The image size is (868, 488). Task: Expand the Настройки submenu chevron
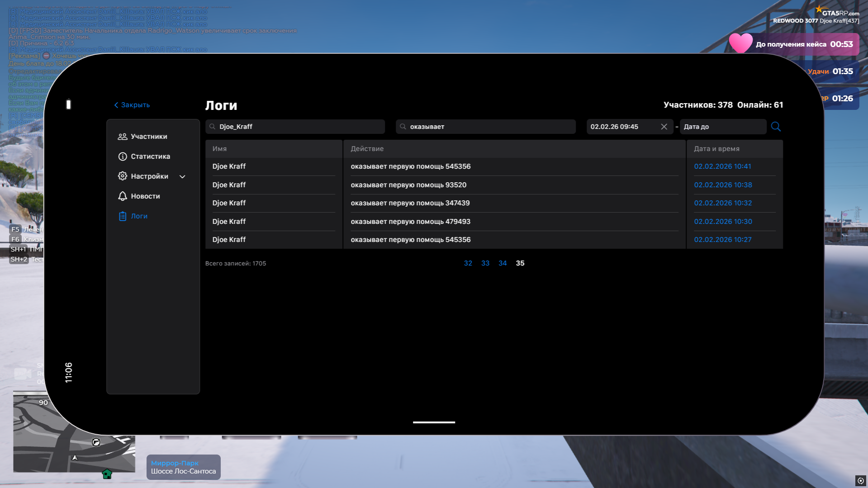click(182, 176)
